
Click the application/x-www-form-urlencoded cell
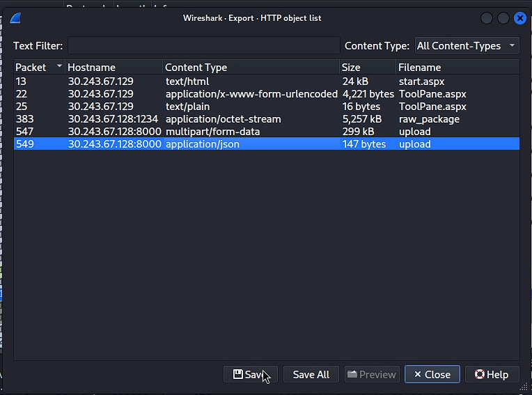click(251, 94)
